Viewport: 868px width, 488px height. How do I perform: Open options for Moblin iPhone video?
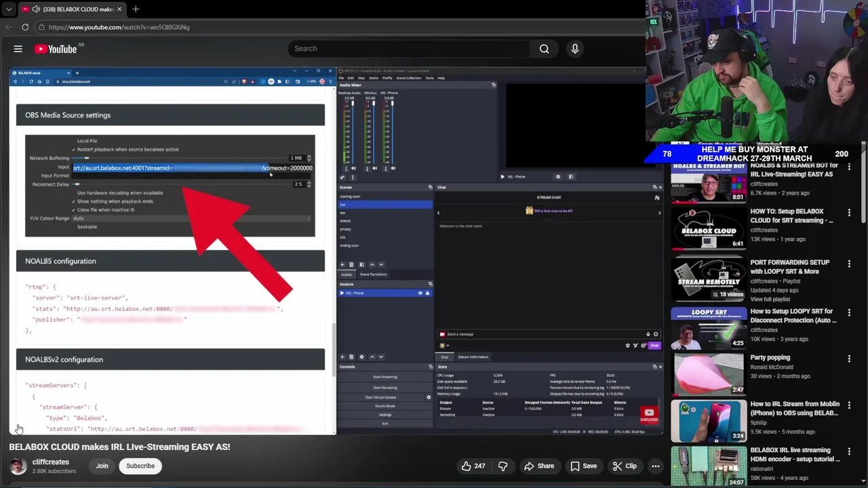[x=849, y=405]
